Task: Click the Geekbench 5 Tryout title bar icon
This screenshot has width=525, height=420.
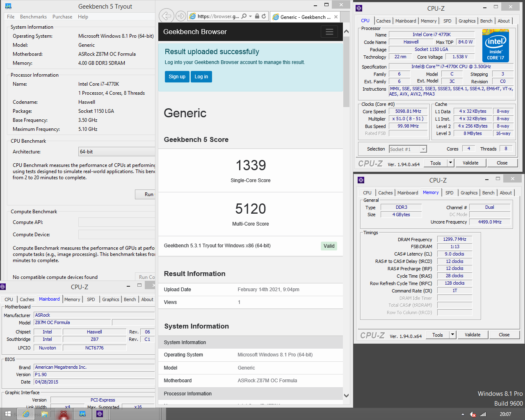Action: coord(8,6)
